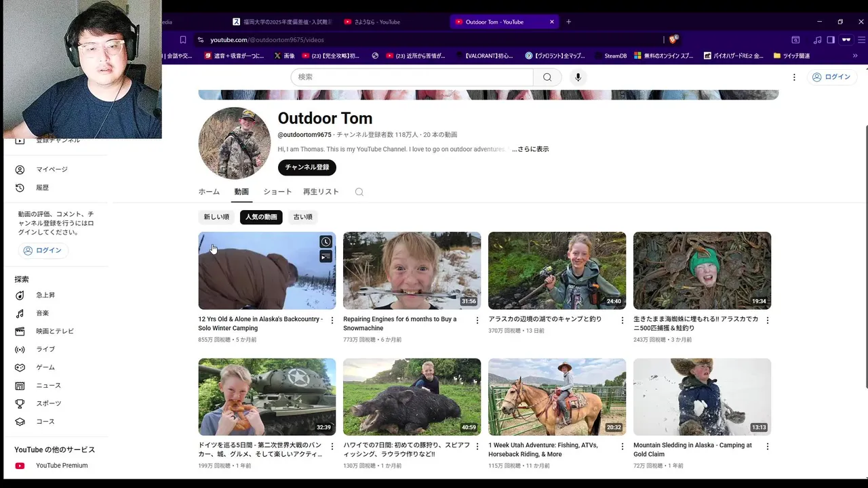868x488 pixels.
Task: Bookmark this page with the bookmark icon
Action: pos(183,40)
